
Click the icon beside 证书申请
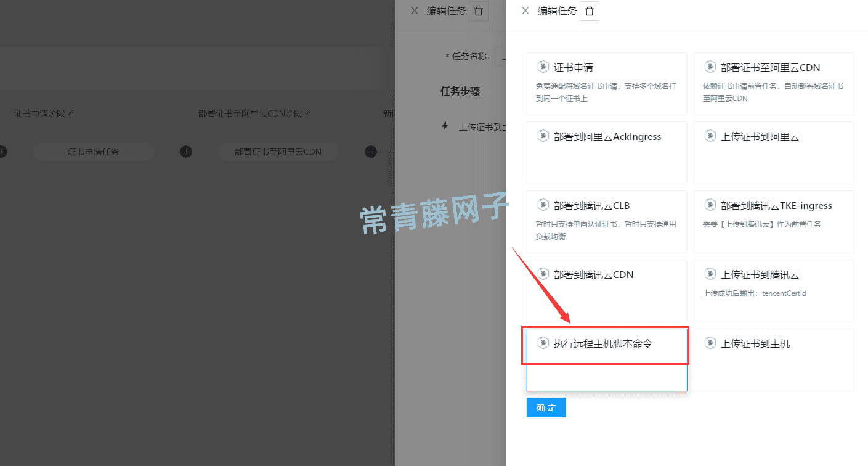coord(543,67)
